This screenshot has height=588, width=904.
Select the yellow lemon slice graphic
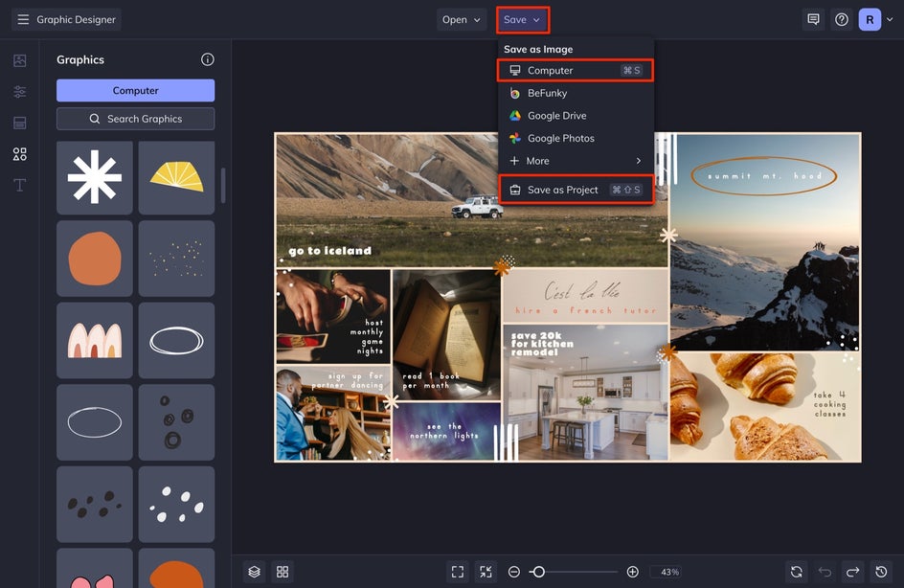[x=176, y=177]
